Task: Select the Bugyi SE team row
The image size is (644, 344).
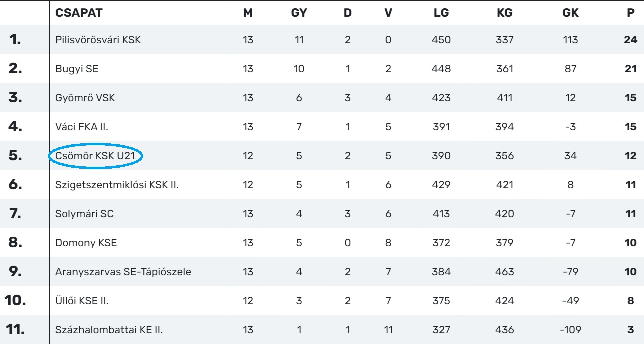Action: 77,69
